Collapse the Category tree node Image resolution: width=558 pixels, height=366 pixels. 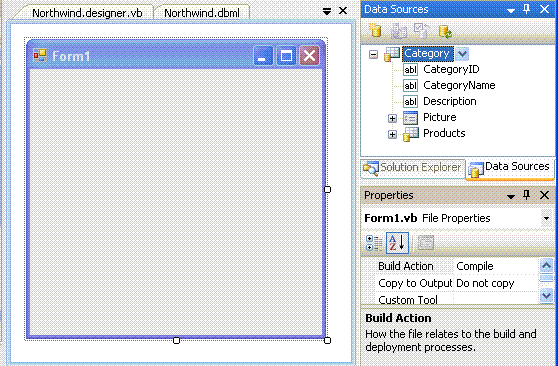pyautogui.click(x=373, y=54)
